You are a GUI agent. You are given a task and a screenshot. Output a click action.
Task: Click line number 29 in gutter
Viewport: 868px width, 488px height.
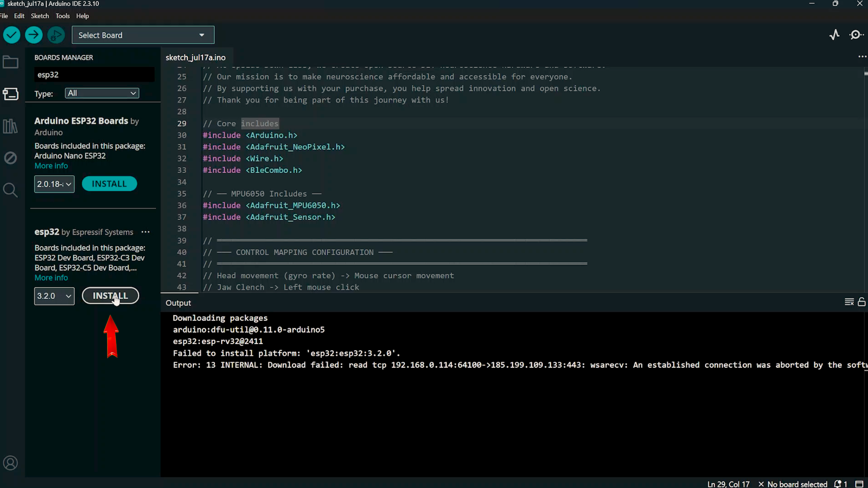[182, 123]
